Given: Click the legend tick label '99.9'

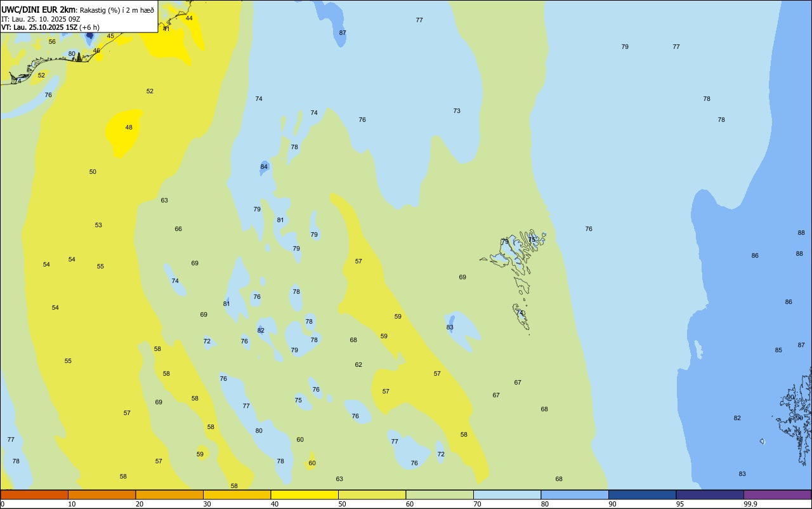Looking at the screenshot, I should point(750,504).
